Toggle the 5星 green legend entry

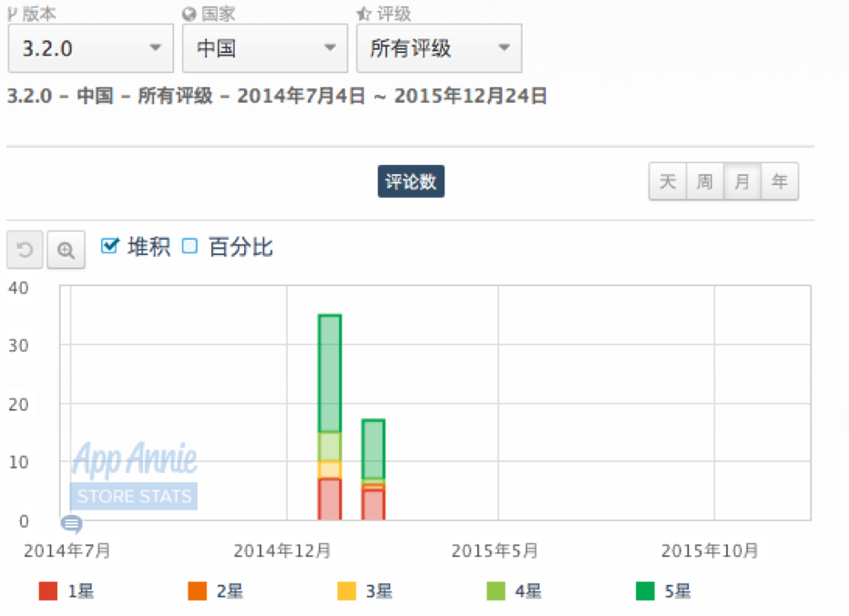(664, 591)
